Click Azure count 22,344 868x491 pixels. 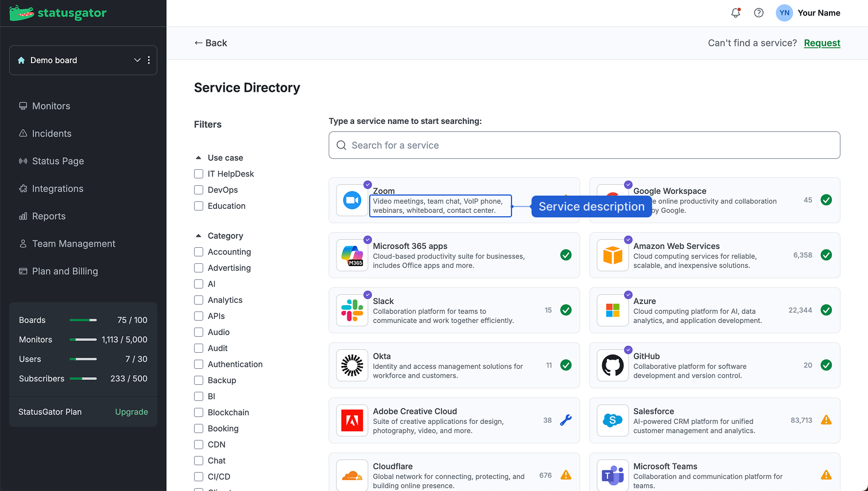800,310
